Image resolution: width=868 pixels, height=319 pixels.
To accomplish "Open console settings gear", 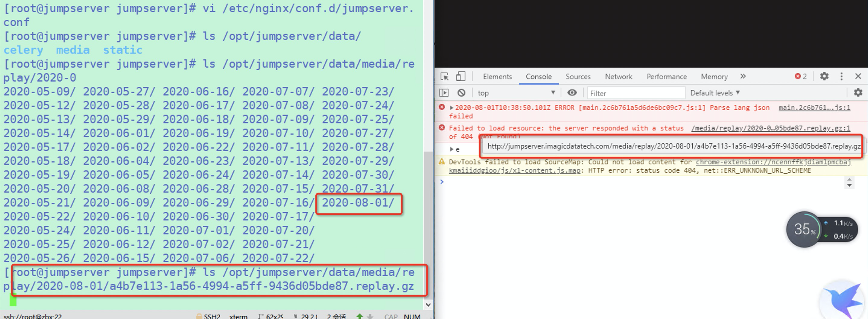I will tap(858, 92).
